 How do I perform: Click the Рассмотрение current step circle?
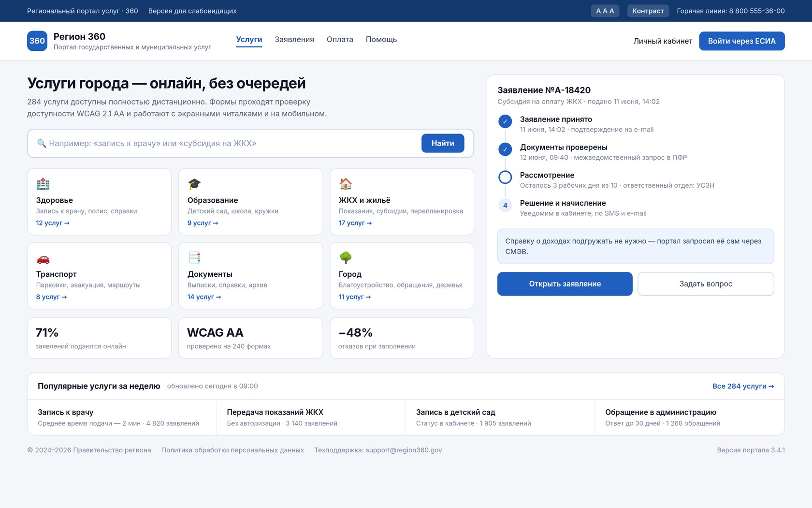505,178
